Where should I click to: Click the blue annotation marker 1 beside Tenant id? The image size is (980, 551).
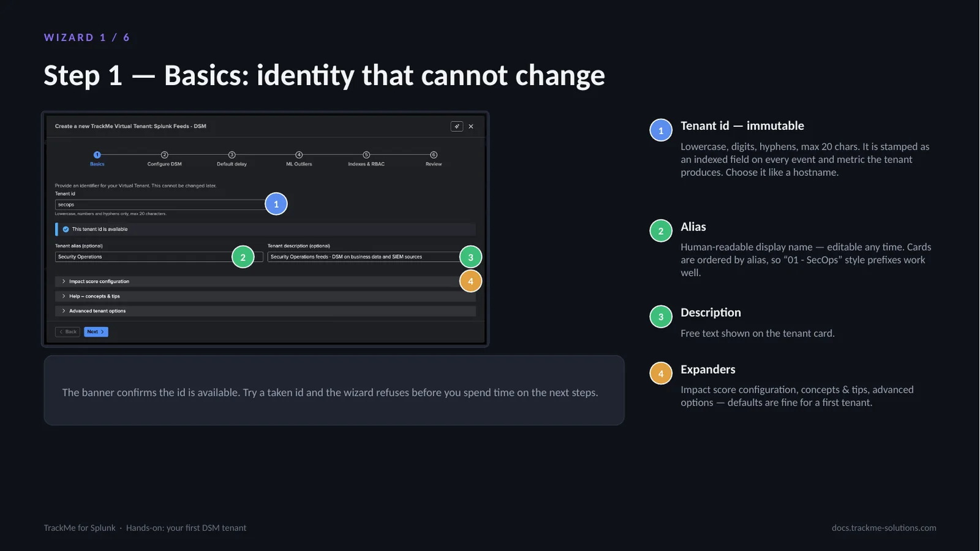click(x=276, y=204)
